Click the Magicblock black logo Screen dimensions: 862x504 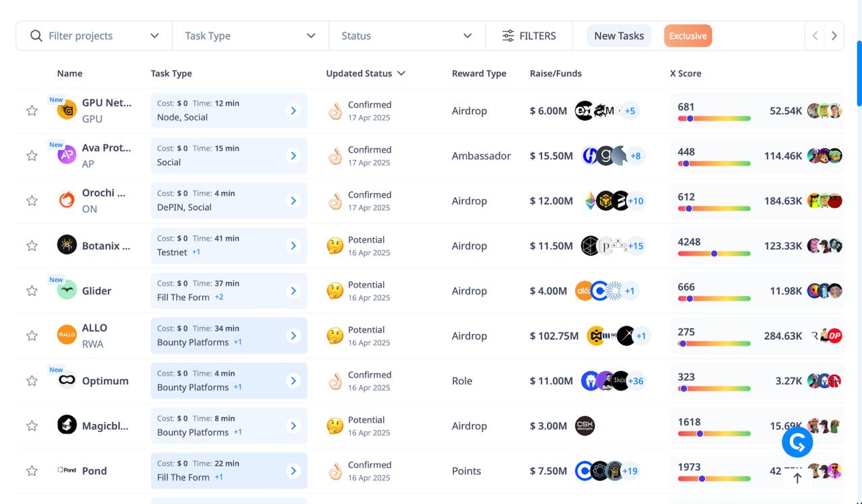pyautogui.click(x=67, y=425)
